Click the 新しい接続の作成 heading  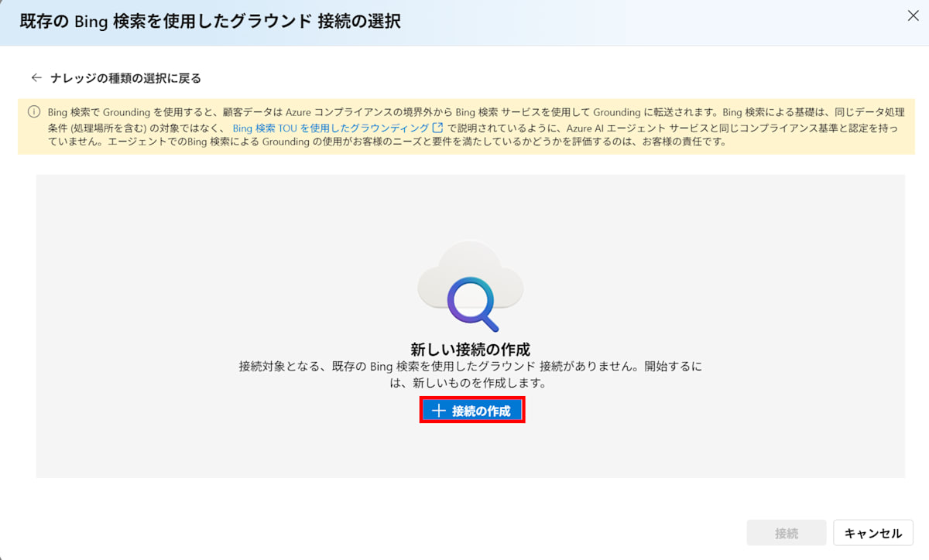click(x=471, y=348)
